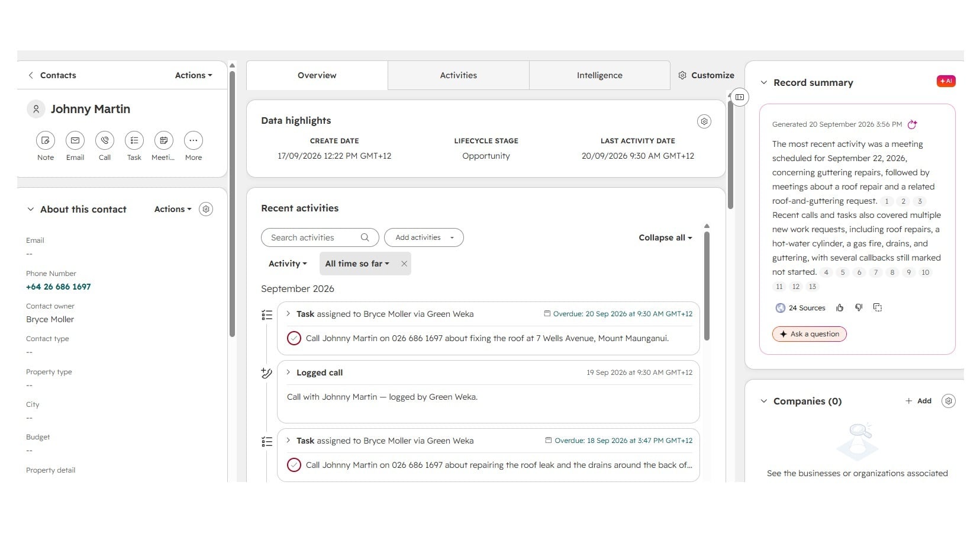The image size is (980, 533).
Task: Click the +AI badge in Record summary
Action: coord(946,81)
